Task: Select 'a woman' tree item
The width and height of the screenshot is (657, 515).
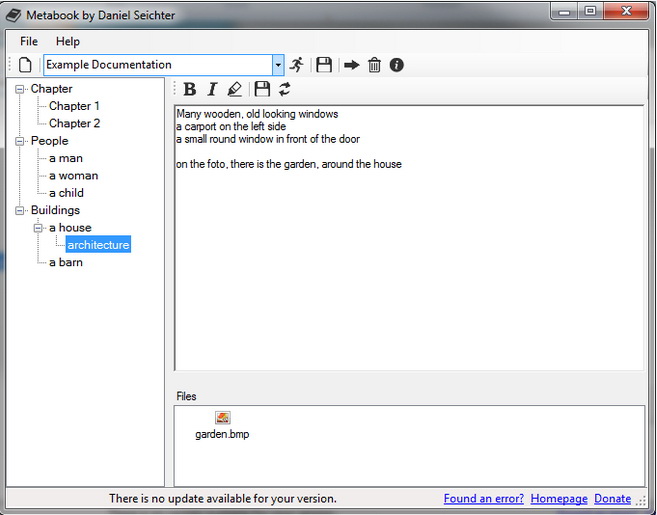Action: click(x=73, y=176)
